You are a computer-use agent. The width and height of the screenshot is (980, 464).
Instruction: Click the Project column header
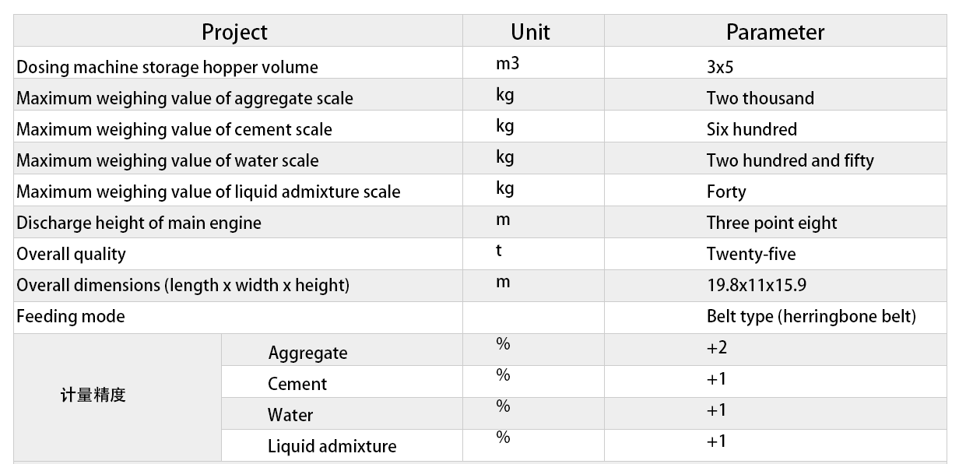tap(234, 32)
